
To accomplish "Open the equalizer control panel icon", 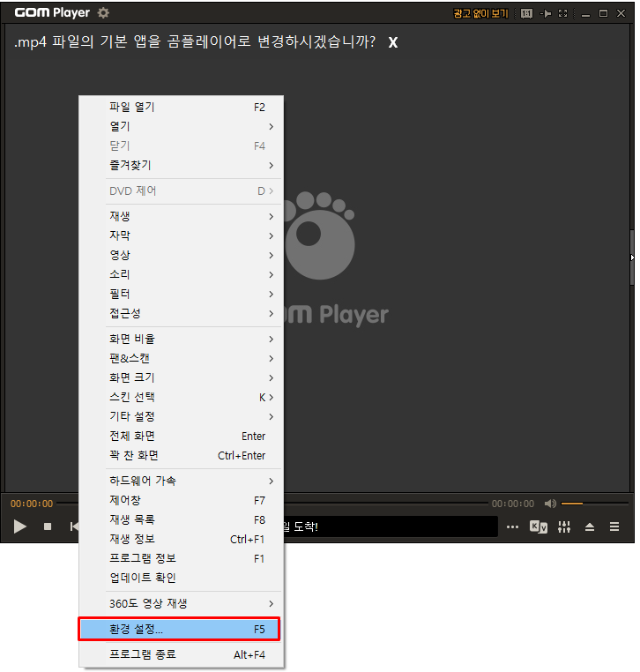I will coord(564,526).
